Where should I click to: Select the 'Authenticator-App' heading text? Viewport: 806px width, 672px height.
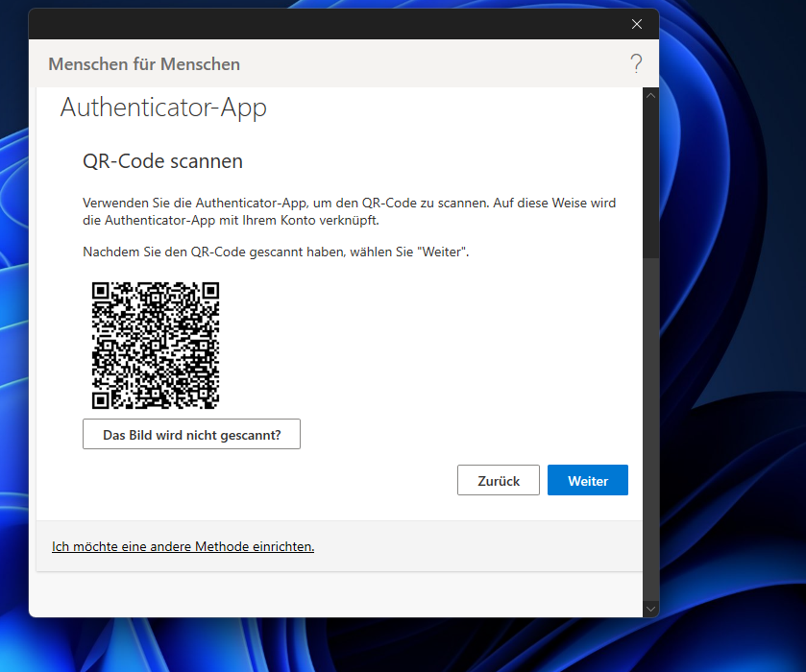point(163,108)
